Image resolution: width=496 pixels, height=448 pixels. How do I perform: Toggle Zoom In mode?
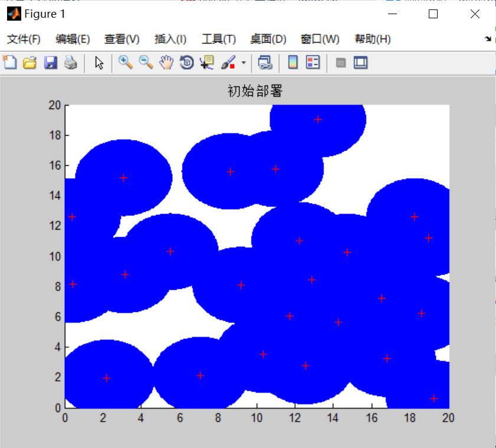[x=125, y=61]
